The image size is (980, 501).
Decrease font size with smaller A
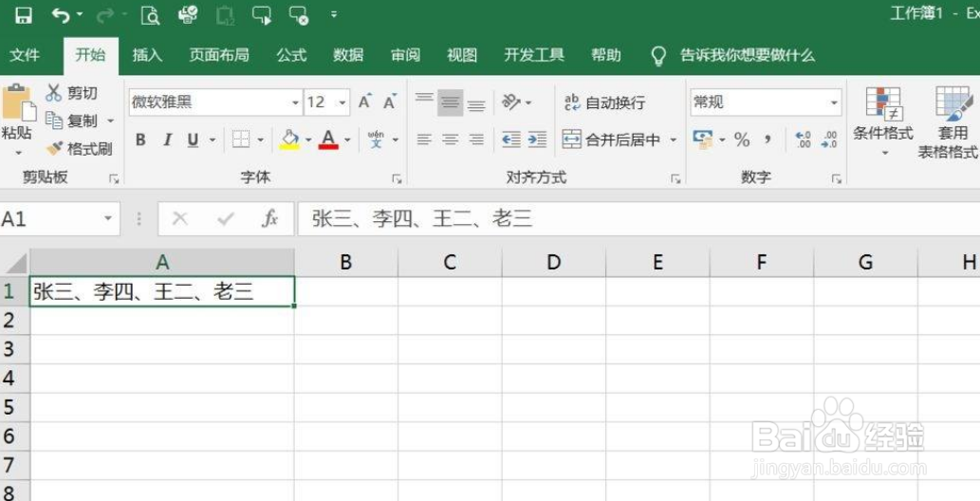pos(391,102)
